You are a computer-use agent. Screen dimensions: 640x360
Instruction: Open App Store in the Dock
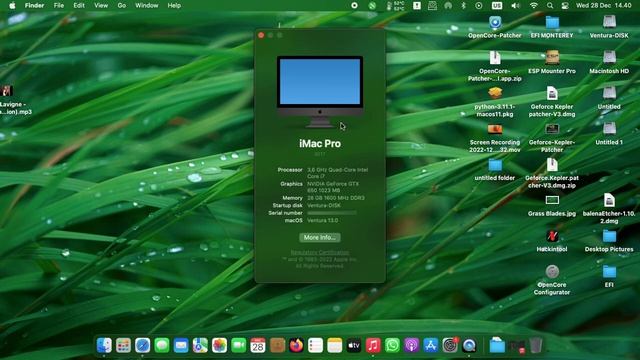[x=431, y=345]
